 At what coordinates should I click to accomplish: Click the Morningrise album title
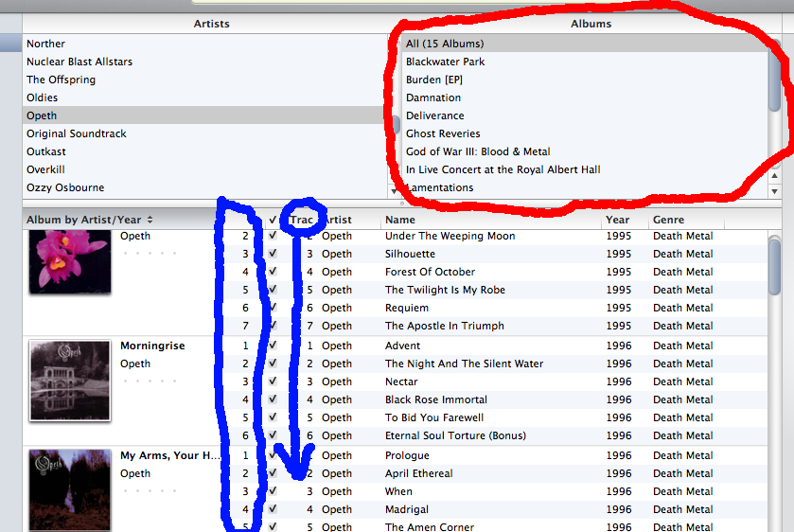coord(152,346)
